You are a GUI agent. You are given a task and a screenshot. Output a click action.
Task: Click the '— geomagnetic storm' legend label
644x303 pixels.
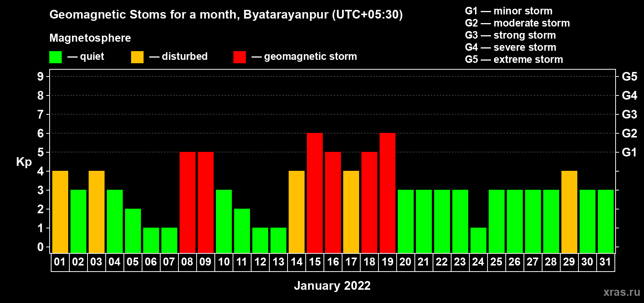coord(304,57)
